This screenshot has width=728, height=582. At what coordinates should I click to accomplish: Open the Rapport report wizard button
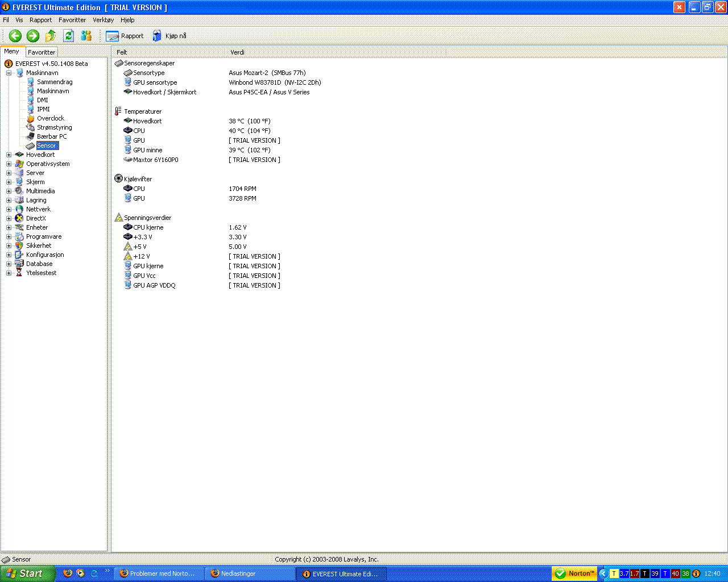click(x=125, y=36)
